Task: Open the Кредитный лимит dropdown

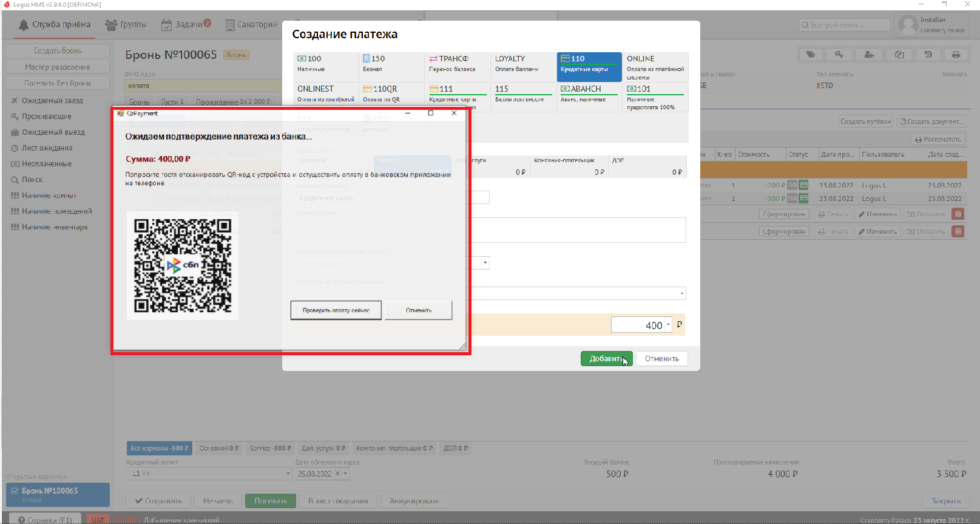Action: pos(288,474)
